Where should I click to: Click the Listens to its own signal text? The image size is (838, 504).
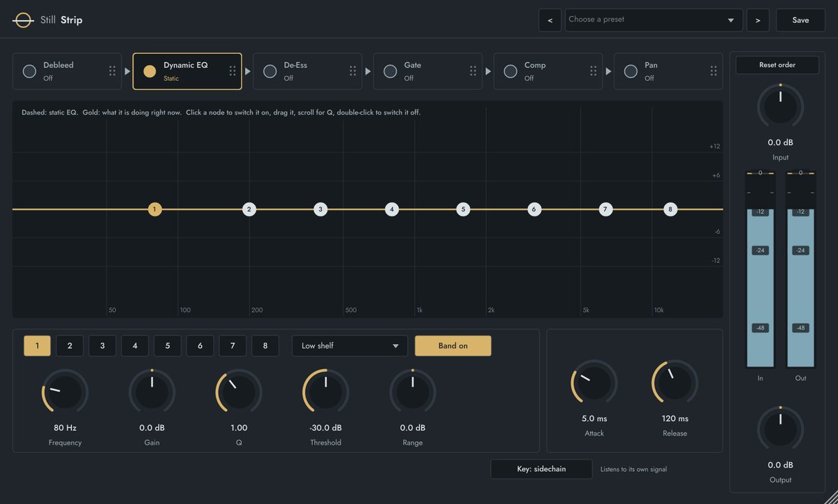633,469
